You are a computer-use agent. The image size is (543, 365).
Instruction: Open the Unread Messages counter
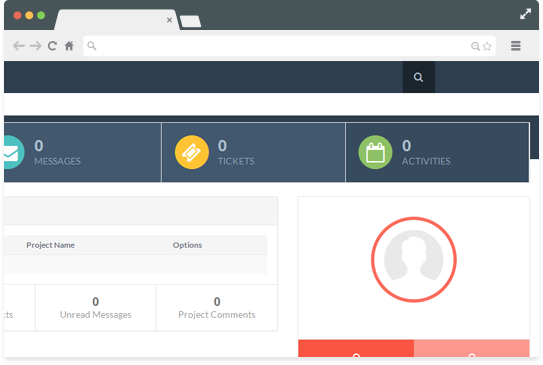coord(96,308)
